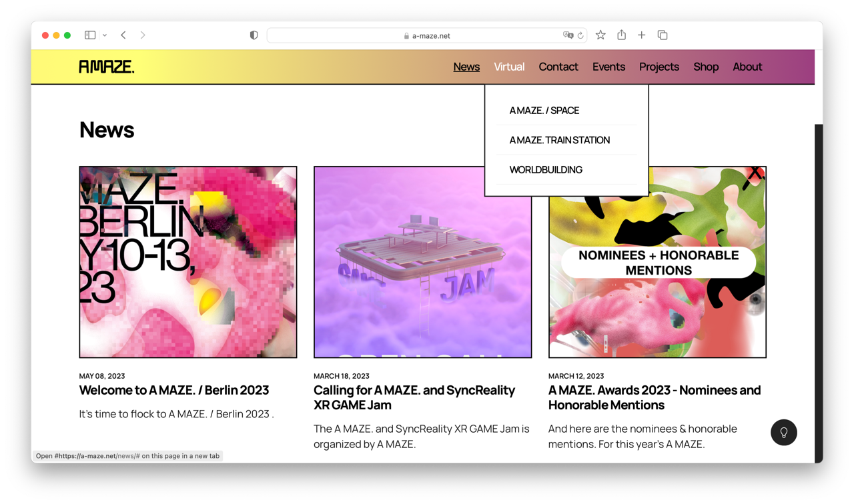
Task: Focus the a-maze.net address bar
Action: [x=427, y=35]
